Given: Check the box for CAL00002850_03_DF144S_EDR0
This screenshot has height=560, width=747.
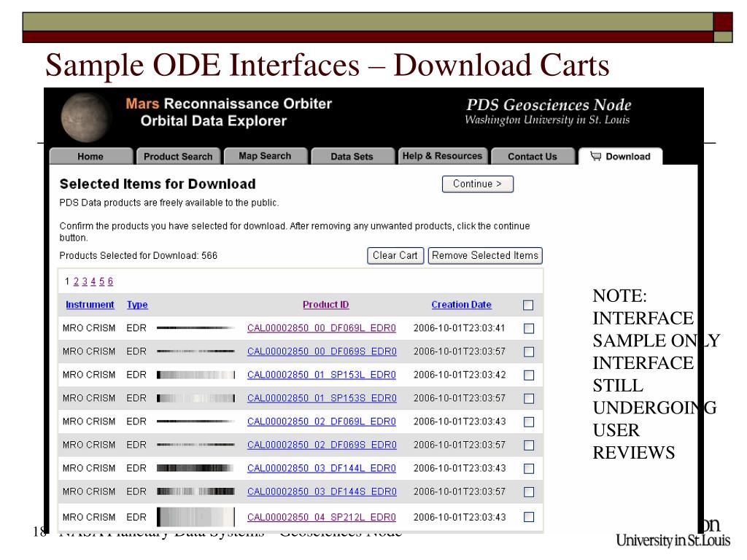Looking at the screenshot, I should (529, 492).
